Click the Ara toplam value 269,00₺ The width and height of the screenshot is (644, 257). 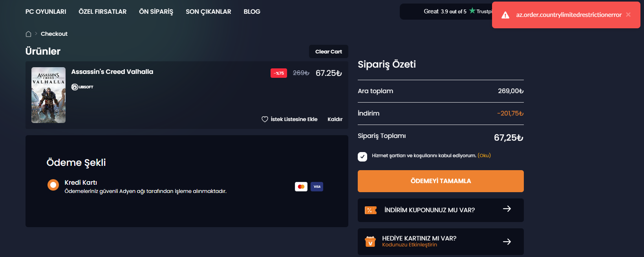coord(510,91)
